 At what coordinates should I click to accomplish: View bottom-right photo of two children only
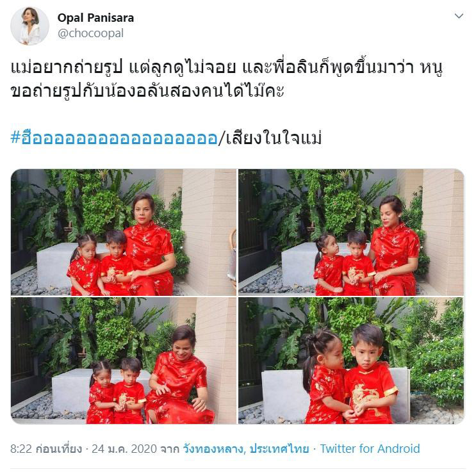[x=351, y=361]
